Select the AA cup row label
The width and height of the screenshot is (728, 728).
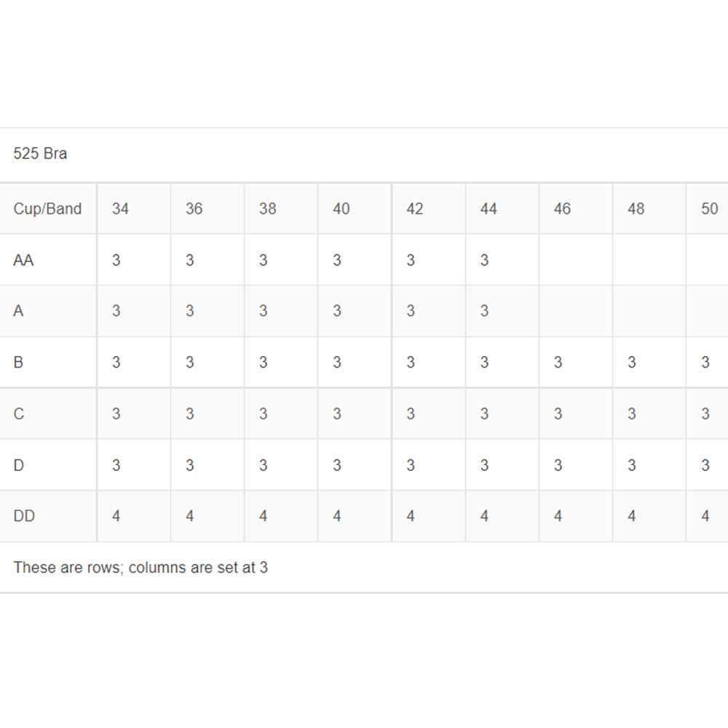(23, 260)
